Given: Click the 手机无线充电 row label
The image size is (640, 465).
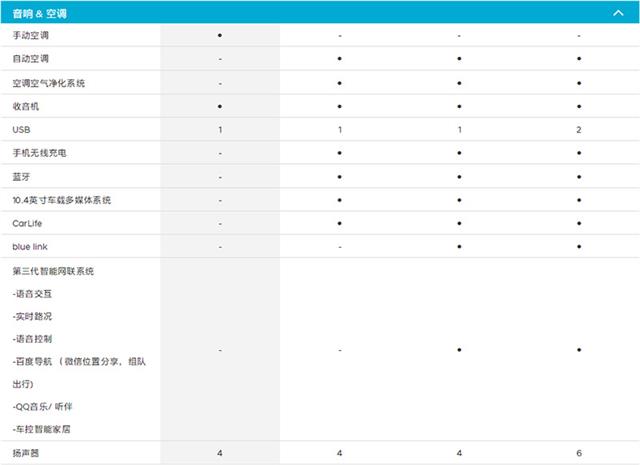Looking at the screenshot, I should pos(39,153).
